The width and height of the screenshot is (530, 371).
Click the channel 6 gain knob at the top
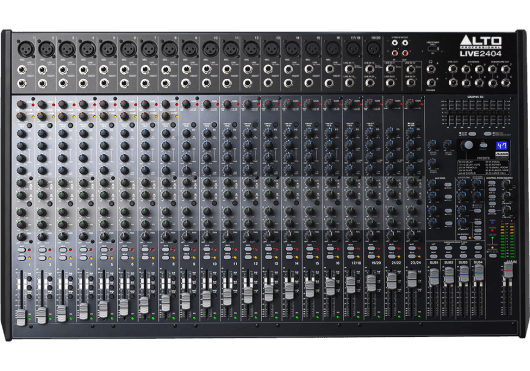(124, 104)
